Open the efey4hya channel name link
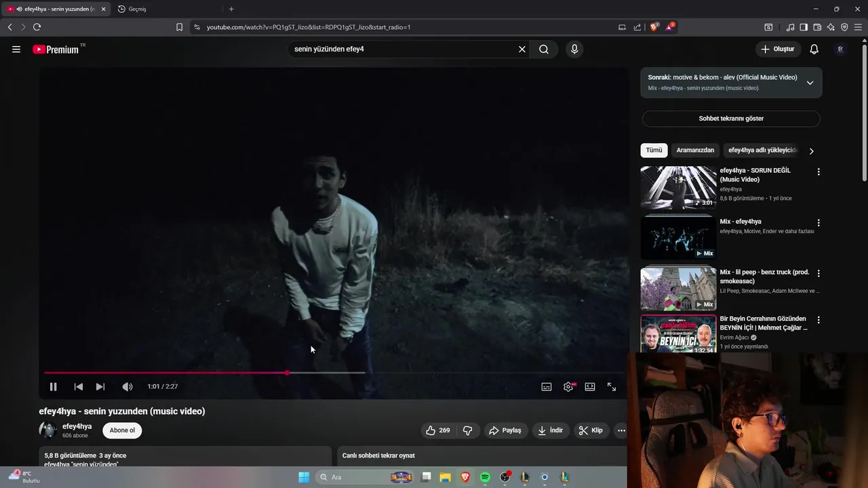Screen dimensions: 868x488 77,426
